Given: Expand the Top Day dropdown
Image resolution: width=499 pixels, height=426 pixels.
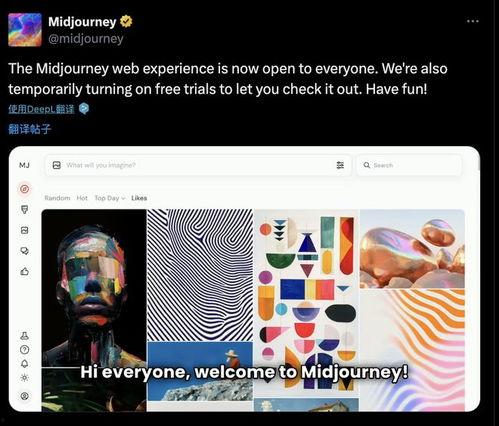Looking at the screenshot, I should [110, 198].
